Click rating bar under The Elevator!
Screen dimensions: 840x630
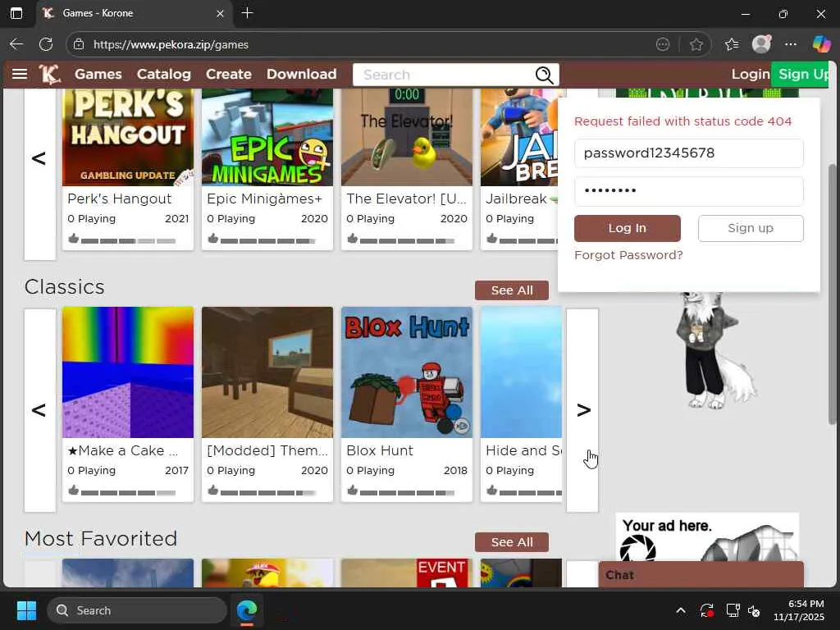click(x=407, y=241)
